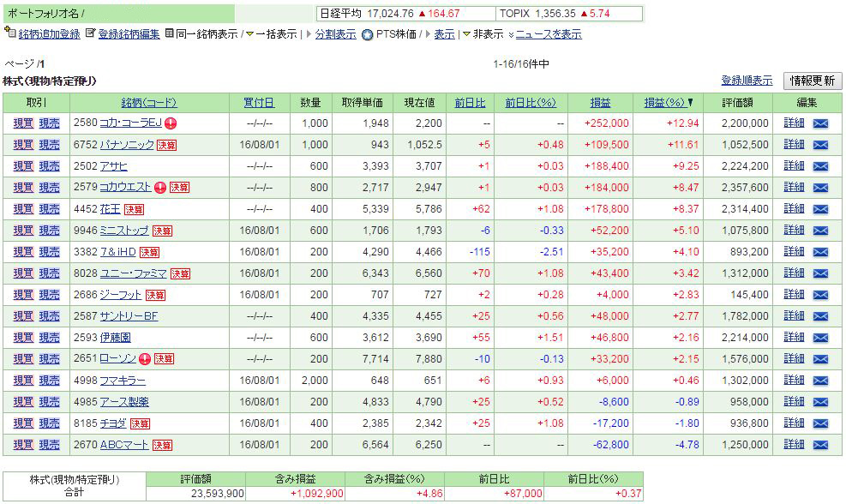Click 1-16/16件中 page count text
This screenshot has height=504, width=846.
pos(521,64)
